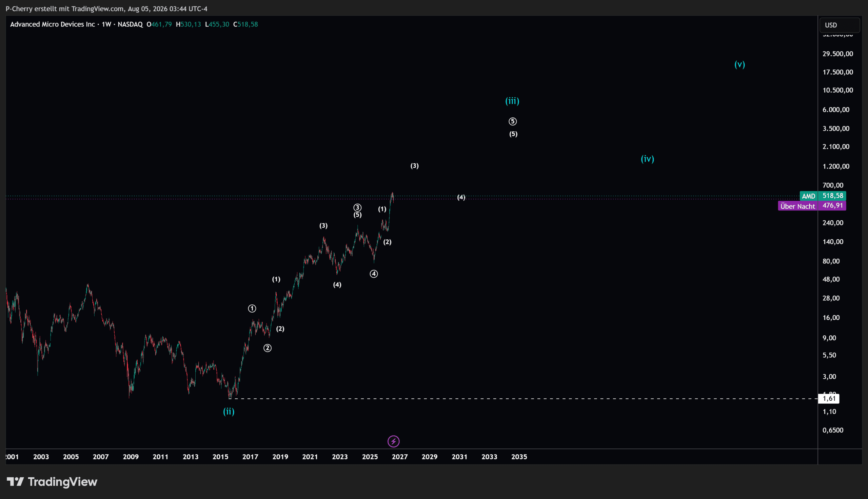Click the 28,00 price axis label
This screenshot has height=499, width=868.
tap(831, 298)
